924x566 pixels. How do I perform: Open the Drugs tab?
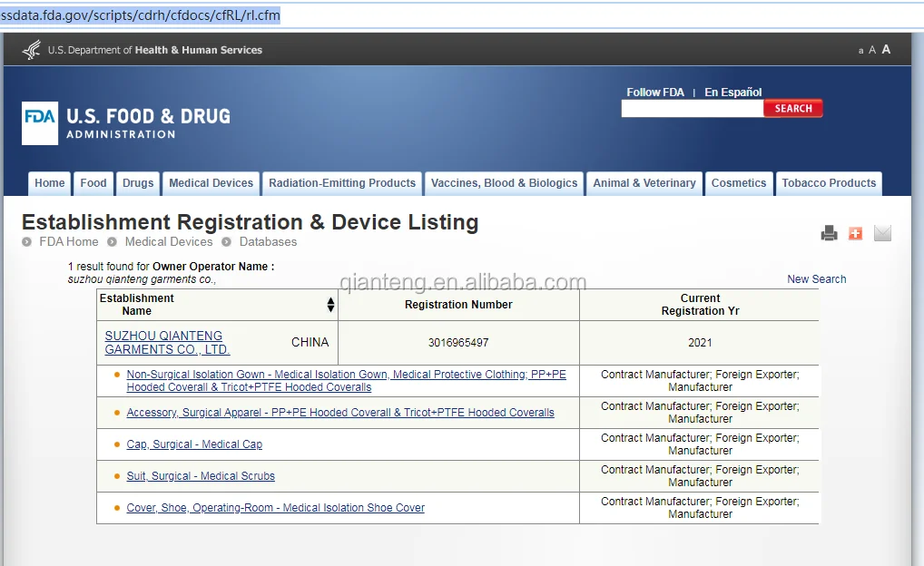[138, 183]
